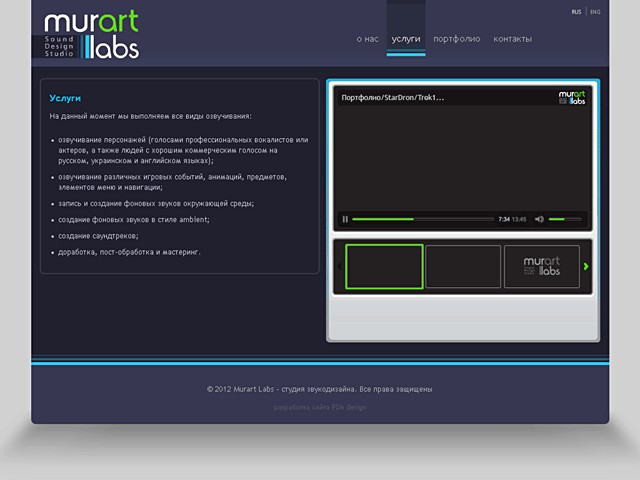Image resolution: width=640 pixels, height=480 pixels.
Task: Select the 'услуги' navigation tab
Action: tap(406, 39)
